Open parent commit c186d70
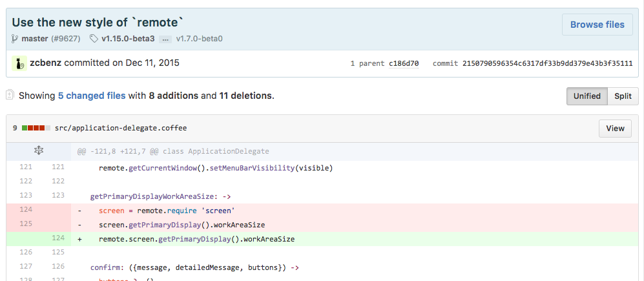The width and height of the screenshot is (644, 281). tap(403, 64)
